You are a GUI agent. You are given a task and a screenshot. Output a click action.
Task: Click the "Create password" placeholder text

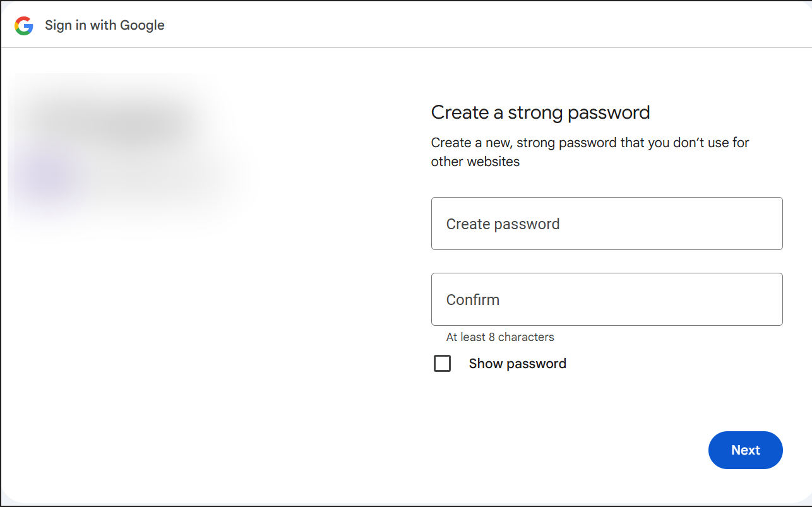(x=503, y=224)
